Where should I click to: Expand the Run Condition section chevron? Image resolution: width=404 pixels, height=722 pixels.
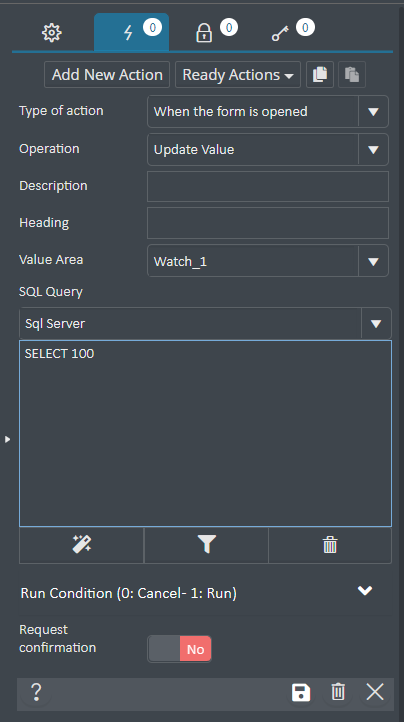coord(365,591)
